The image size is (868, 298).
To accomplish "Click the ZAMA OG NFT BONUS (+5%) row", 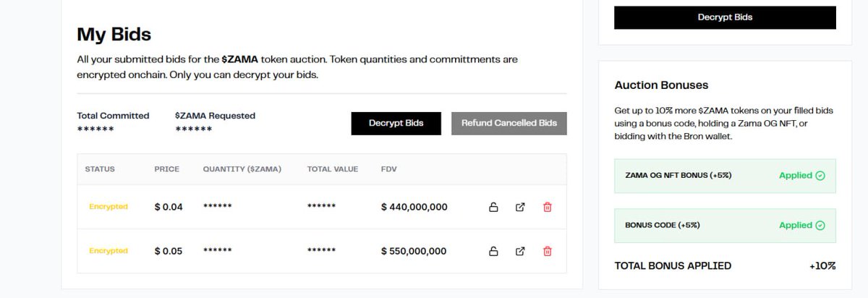I will coord(725,176).
